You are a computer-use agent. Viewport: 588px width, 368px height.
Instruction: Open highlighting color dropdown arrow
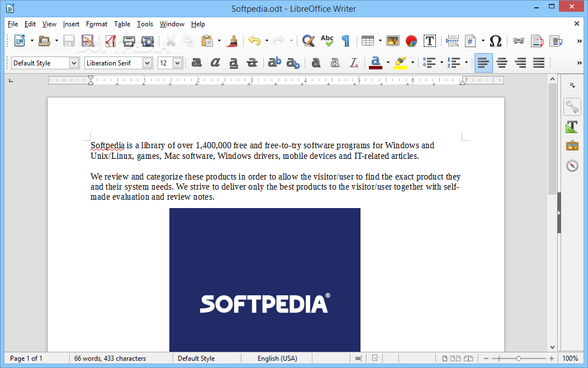412,63
